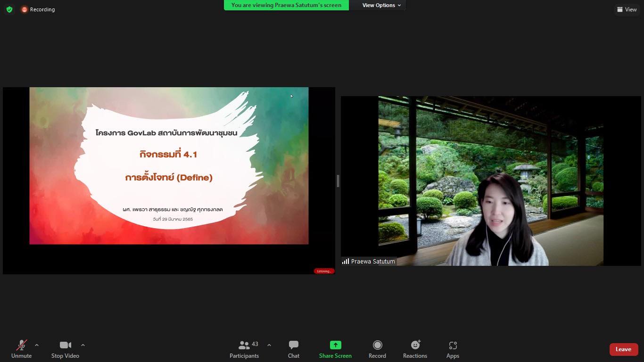The image size is (644, 362).
Task: Click the red Recording indicator
Action: point(38,9)
